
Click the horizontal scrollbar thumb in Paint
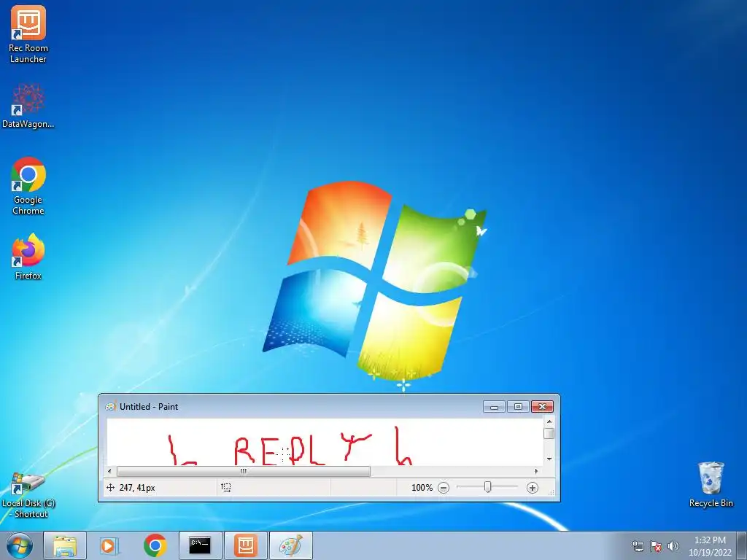click(244, 471)
